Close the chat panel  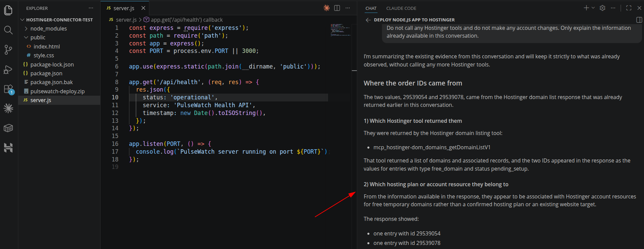(639, 8)
